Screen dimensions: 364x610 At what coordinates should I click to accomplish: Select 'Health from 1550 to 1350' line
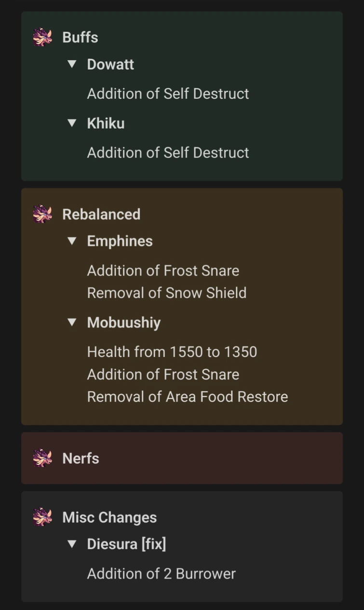[172, 352]
